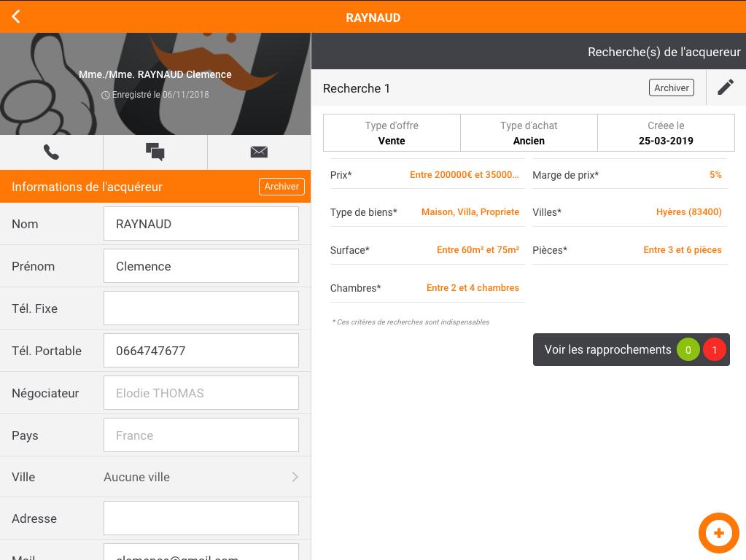Image resolution: width=746 pixels, height=560 pixels.
Task: Edit the Nom field RAYNAUD
Action: [x=201, y=224]
